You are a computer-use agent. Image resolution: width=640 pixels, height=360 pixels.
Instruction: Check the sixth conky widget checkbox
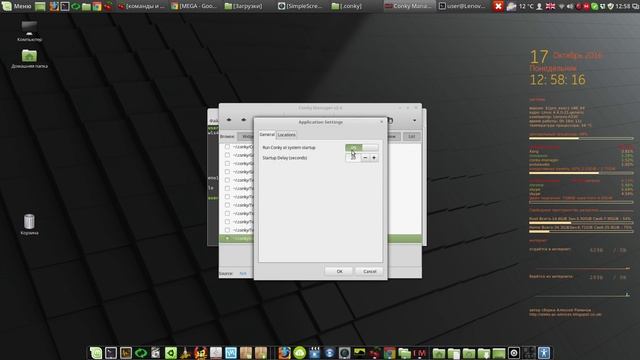pyautogui.click(x=227, y=189)
